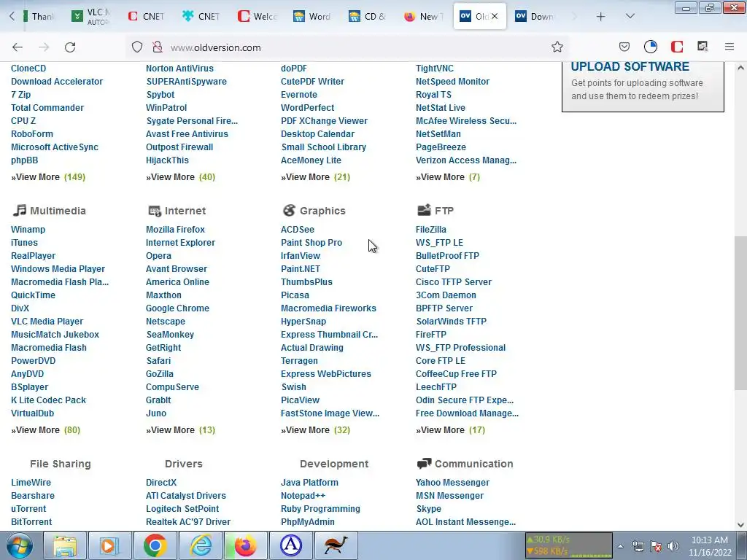Open the Multimedia category heading
This screenshot has width=747, height=560.
click(x=58, y=211)
